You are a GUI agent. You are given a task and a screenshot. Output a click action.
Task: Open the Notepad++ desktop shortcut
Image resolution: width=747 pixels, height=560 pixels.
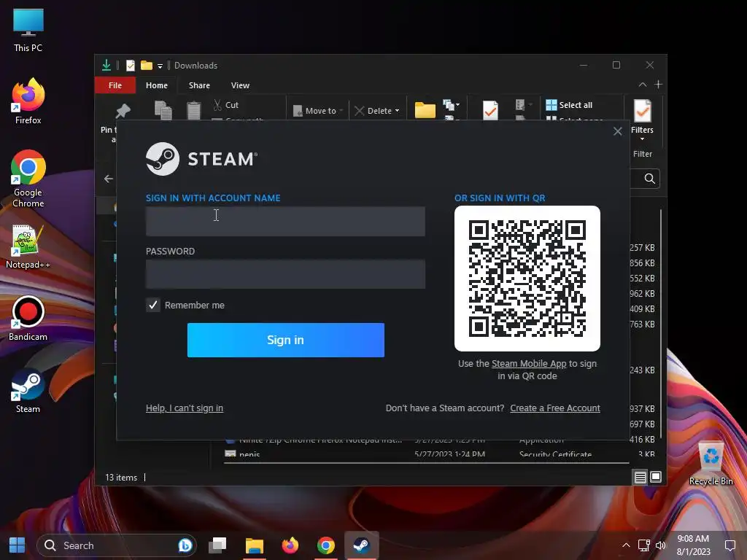tap(28, 246)
